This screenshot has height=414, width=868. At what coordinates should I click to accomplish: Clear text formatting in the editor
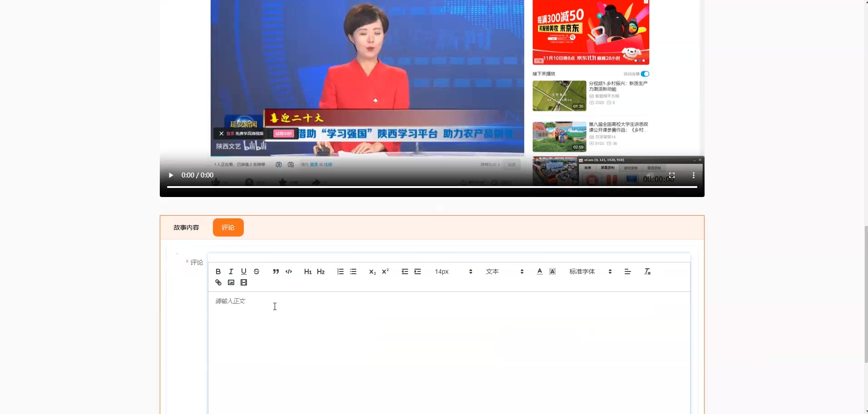[647, 271]
